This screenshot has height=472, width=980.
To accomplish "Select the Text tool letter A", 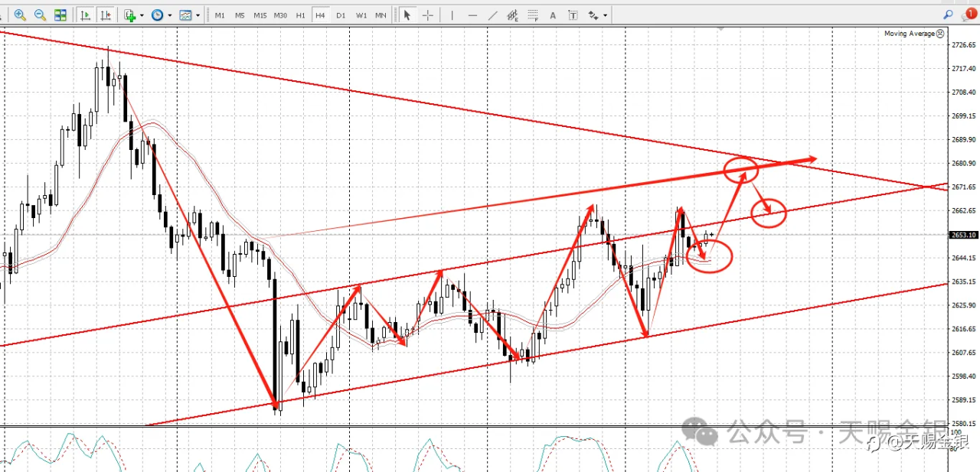I will coord(553,15).
